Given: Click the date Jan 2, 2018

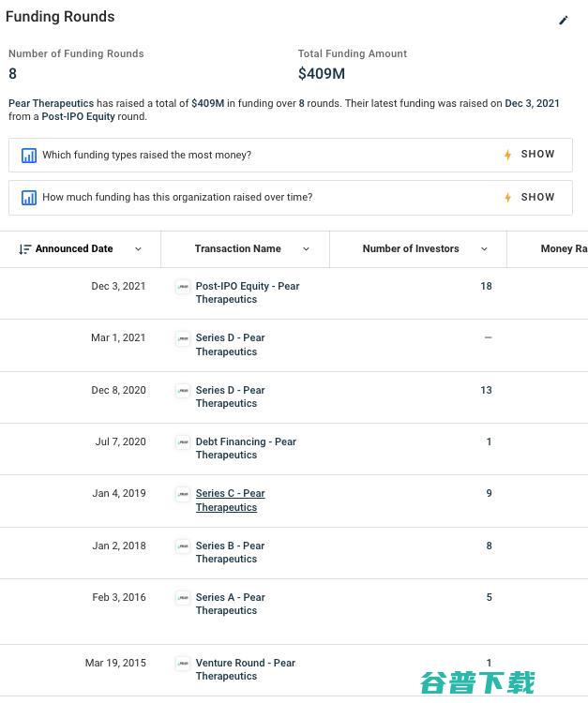Looking at the screenshot, I should tap(119, 546).
